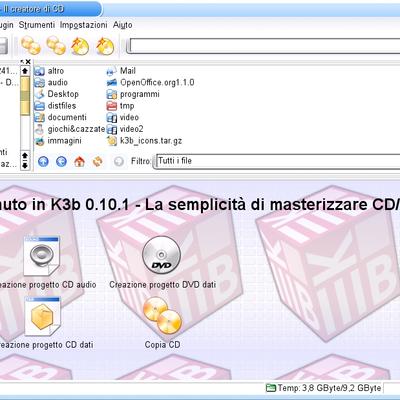400x400 pixels.
Task: Select the OpenOffice.org1.1.0 folder
Action: [x=150, y=82]
